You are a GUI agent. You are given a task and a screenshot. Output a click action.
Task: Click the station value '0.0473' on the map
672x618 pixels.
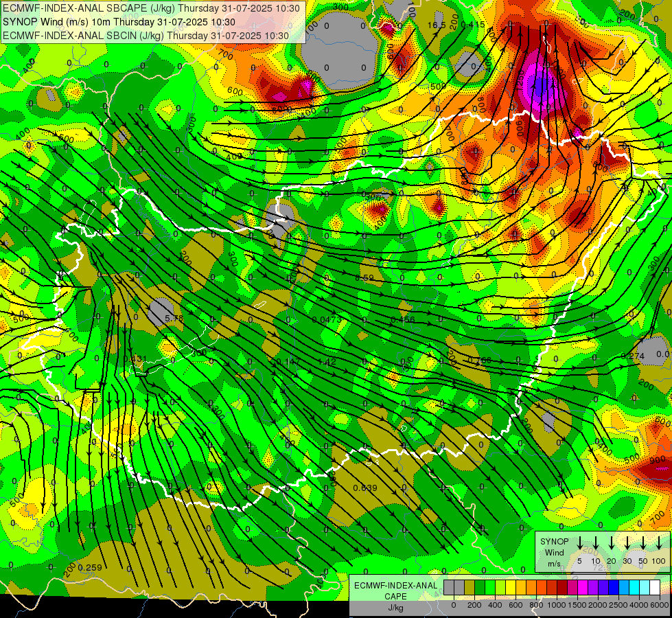pyautogui.click(x=327, y=319)
